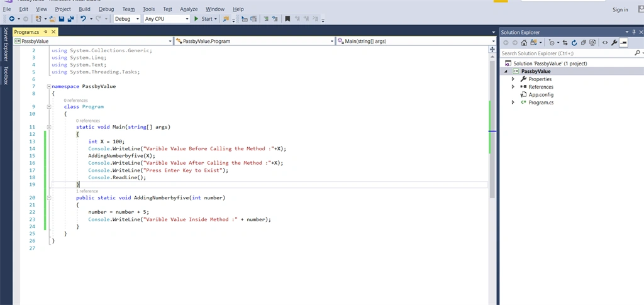Image resolution: width=644 pixels, height=305 pixels.
Task: Open the Build menu
Action: [85, 9]
